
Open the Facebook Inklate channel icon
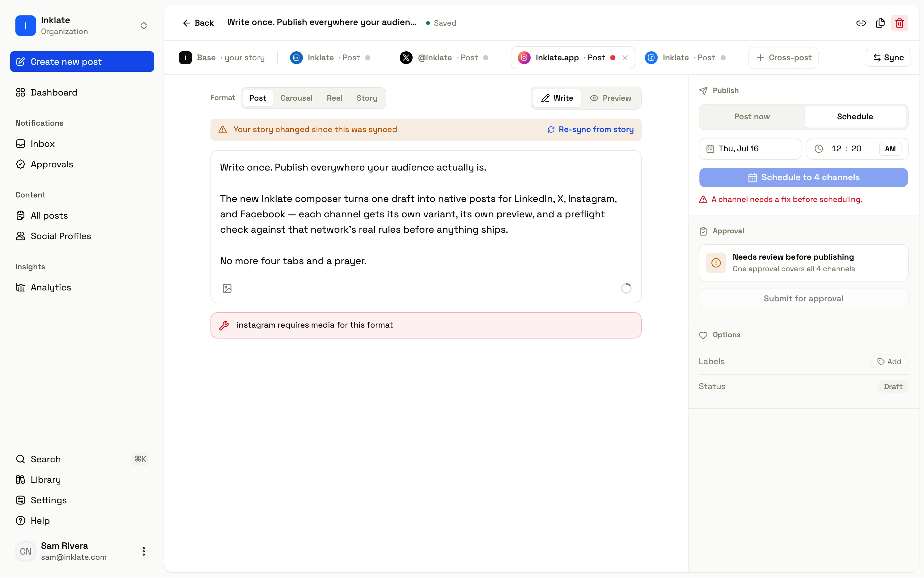pyautogui.click(x=651, y=58)
